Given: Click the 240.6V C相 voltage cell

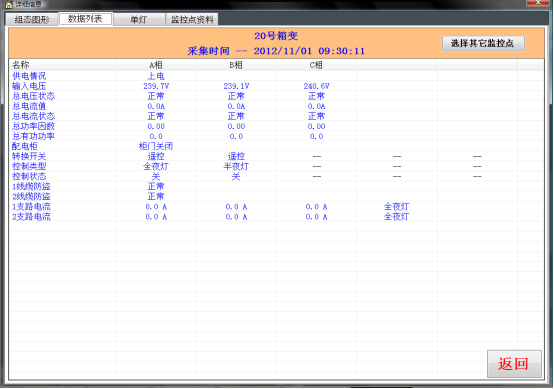Looking at the screenshot, I should point(316,86).
